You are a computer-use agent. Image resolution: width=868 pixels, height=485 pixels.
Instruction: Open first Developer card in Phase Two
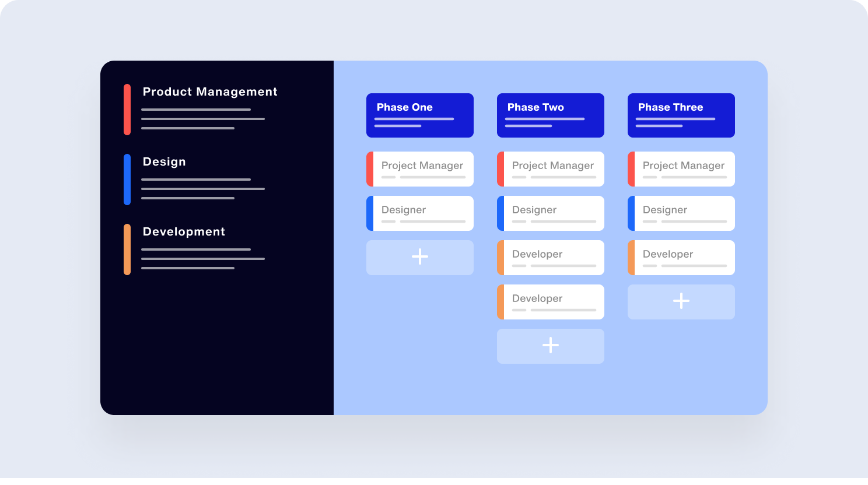pos(551,258)
